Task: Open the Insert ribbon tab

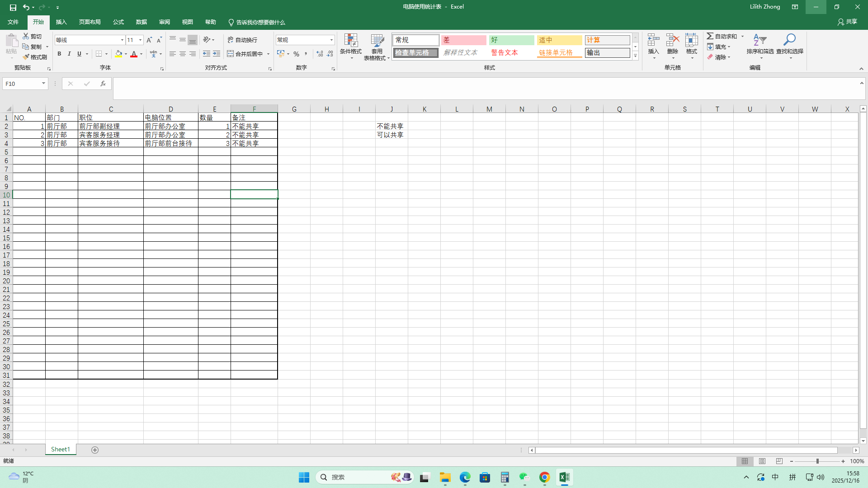Action: click(x=61, y=22)
